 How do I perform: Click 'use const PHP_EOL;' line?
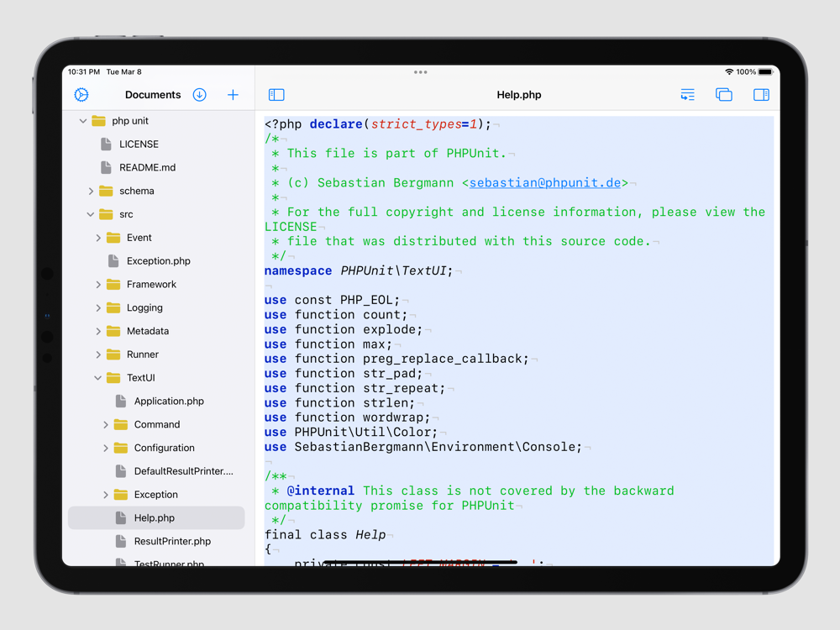click(x=332, y=300)
